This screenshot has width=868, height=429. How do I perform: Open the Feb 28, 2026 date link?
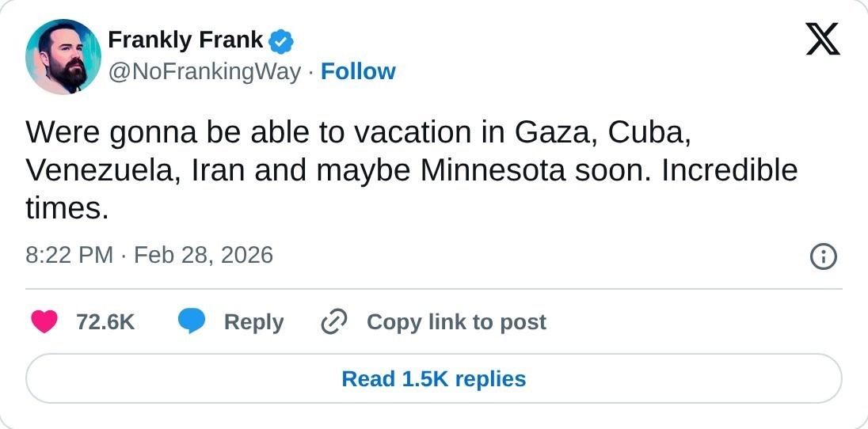pyautogui.click(x=204, y=255)
